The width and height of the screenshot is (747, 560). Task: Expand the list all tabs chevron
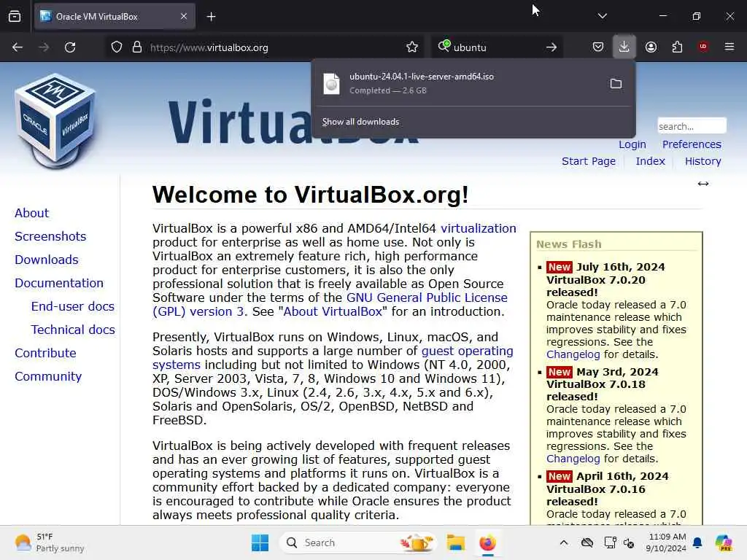(x=602, y=16)
